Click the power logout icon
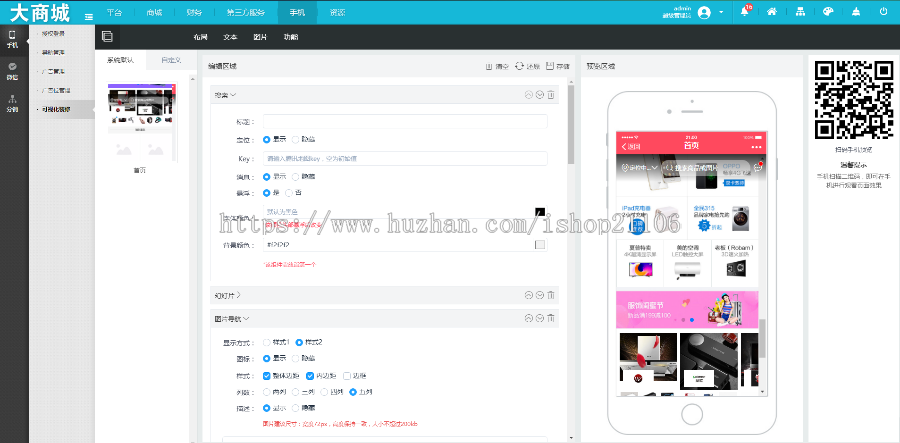The image size is (900, 443). tap(883, 11)
